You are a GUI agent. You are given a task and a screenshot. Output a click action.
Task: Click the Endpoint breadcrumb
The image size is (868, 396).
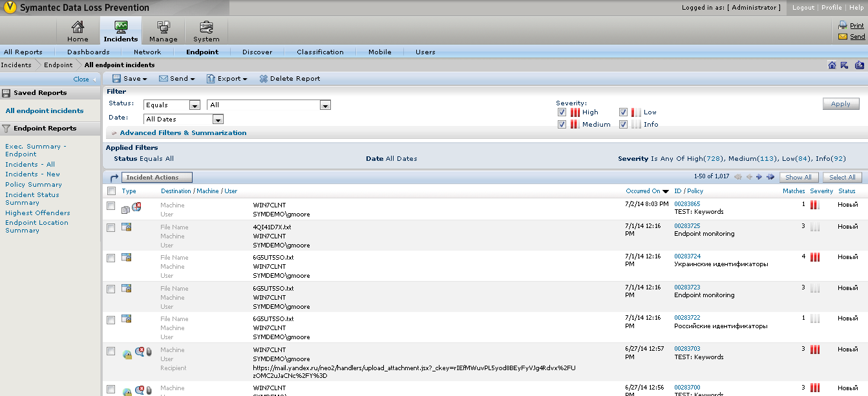58,65
